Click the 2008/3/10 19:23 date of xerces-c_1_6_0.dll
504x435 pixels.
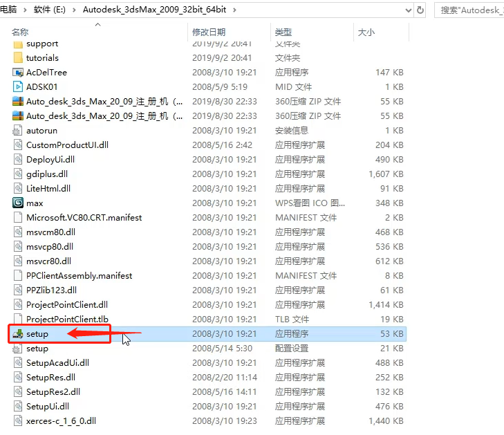click(225, 421)
